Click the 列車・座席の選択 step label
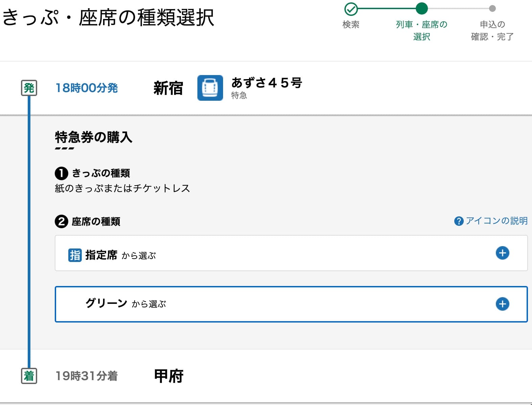 [421, 30]
